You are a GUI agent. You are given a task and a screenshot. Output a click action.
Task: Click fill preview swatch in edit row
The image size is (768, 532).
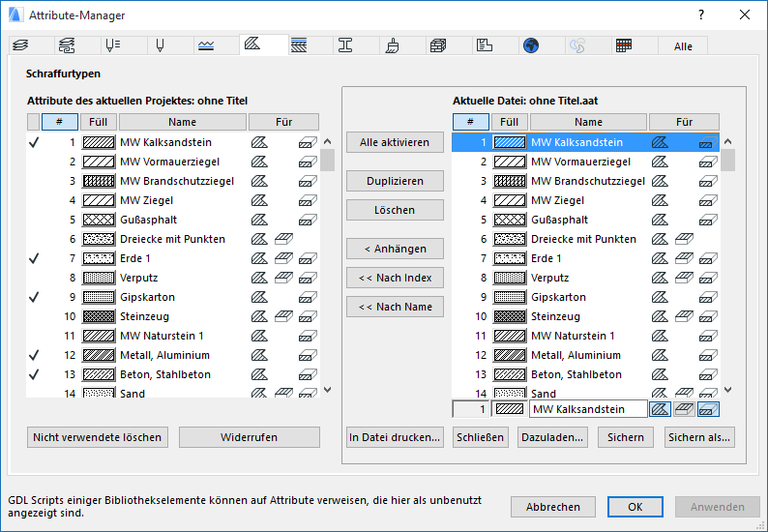pyautogui.click(x=510, y=409)
